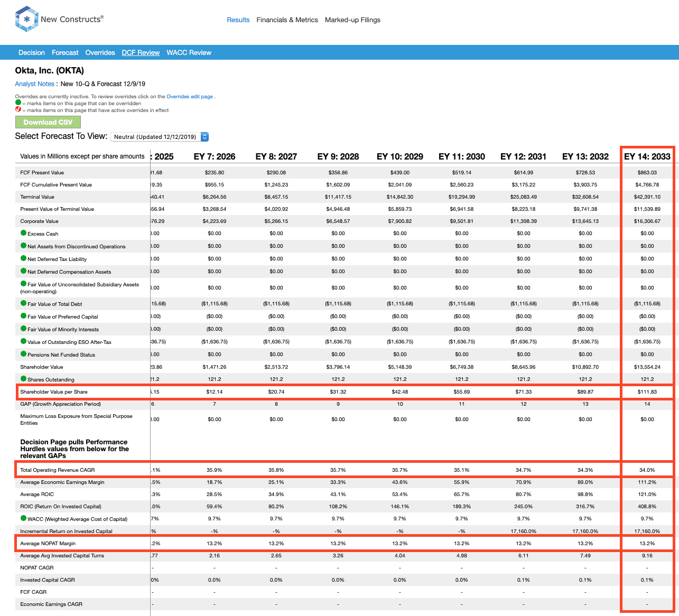Screen dimensions: 679x616
Task: Click Corporate Value $16,306.67 cell
Action: [x=647, y=221]
